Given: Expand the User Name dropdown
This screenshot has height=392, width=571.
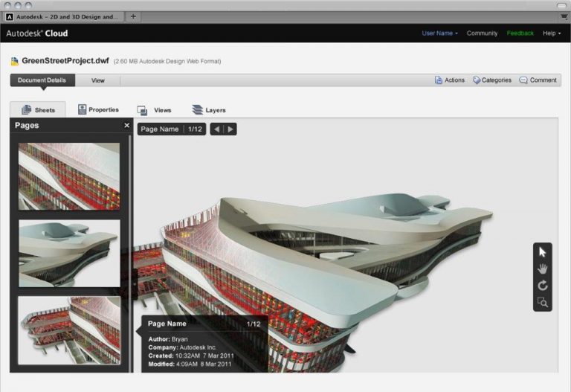Looking at the screenshot, I should (x=440, y=33).
